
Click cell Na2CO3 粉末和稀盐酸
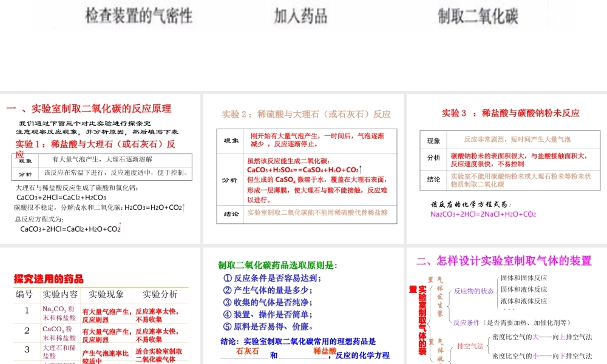[59, 313]
